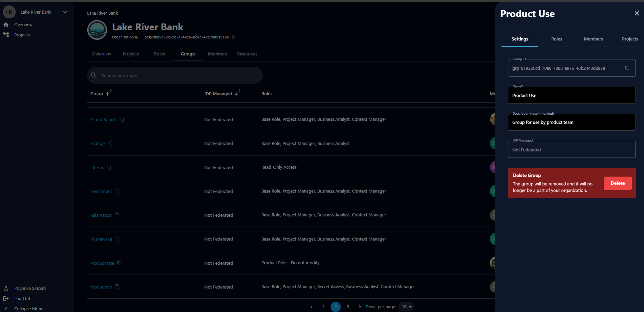The height and width of the screenshot is (312, 644).
Task: Switch to the Members tab in Product Use panel
Action: click(593, 39)
